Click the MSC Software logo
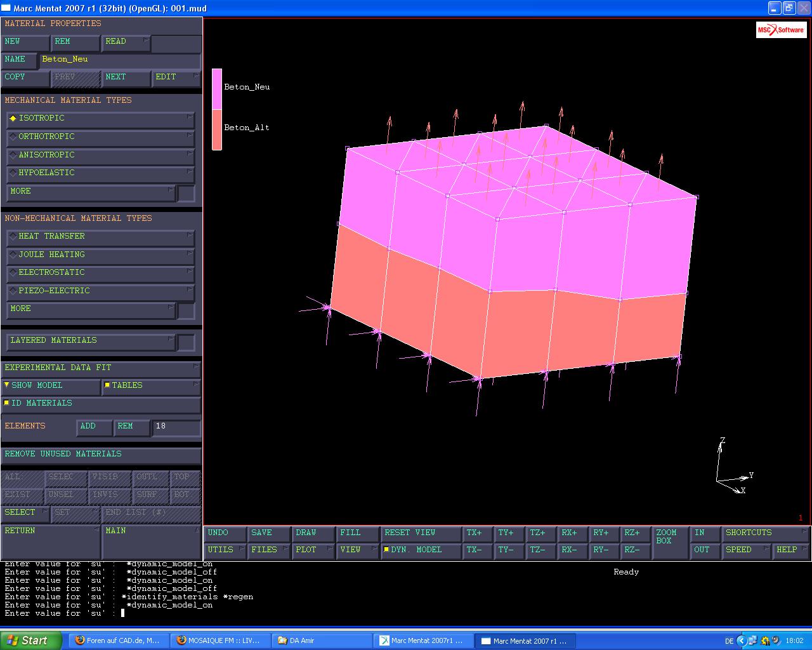This screenshot has width=812, height=650. 781,30
